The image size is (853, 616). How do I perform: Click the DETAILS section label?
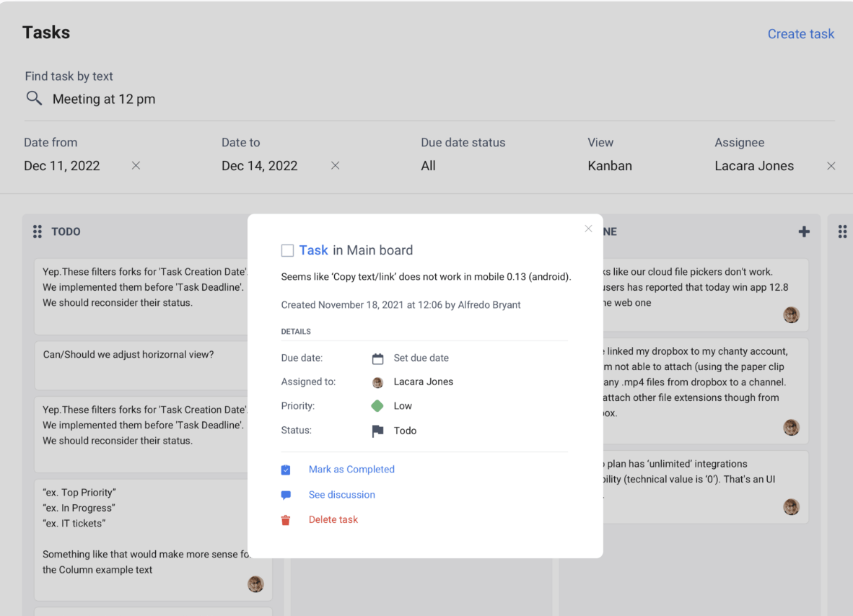(296, 331)
